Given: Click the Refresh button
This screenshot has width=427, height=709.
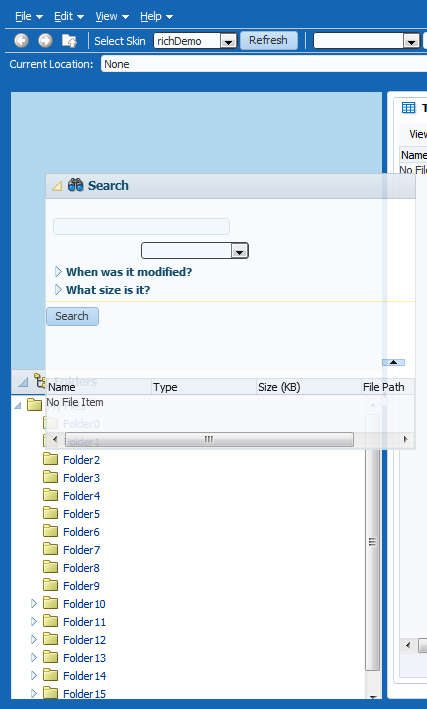Looking at the screenshot, I should point(268,40).
